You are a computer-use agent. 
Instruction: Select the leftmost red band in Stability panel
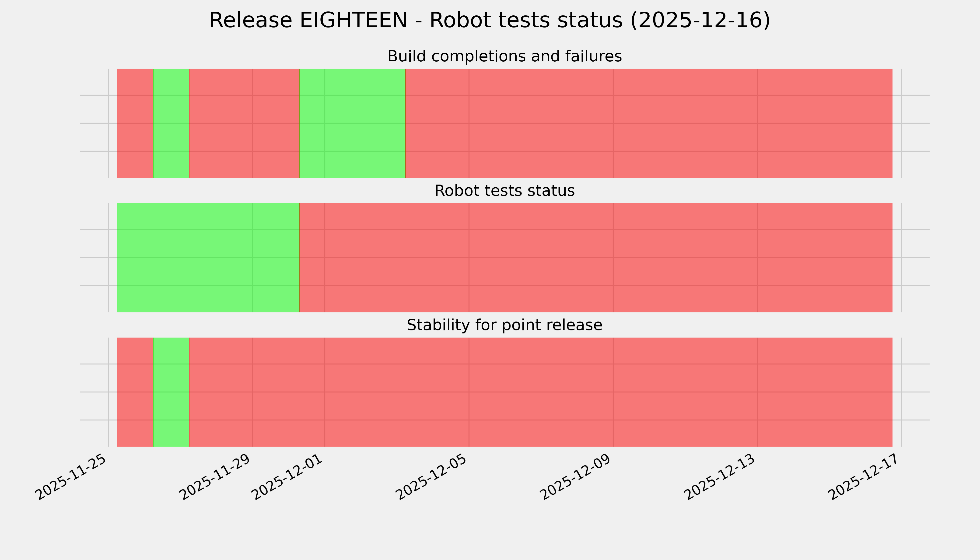coord(135,392)
